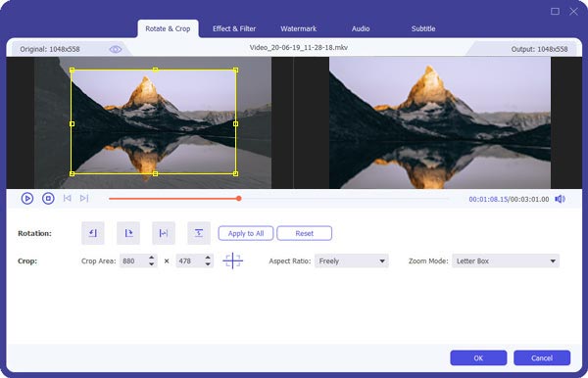
Task: Play the video preview
Action: (x=27, y=198)
